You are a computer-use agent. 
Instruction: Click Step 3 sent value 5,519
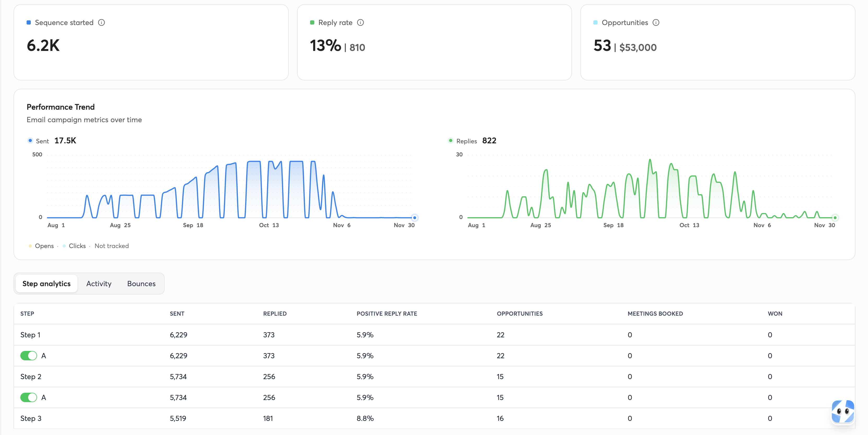[x=178, y=419]
